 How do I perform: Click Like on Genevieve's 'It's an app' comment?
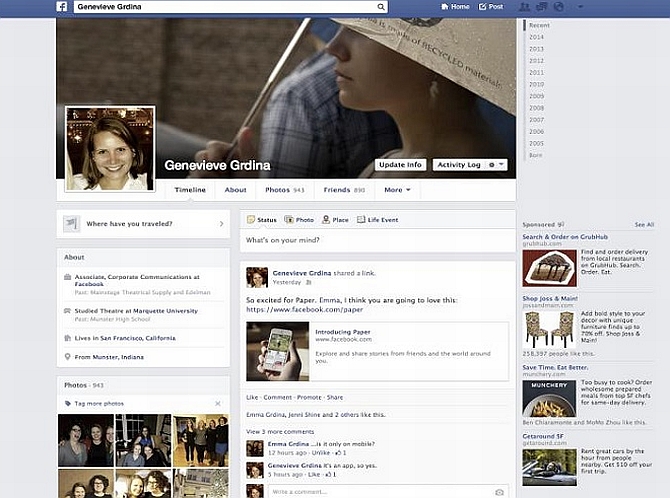click(x=314, y=474)
